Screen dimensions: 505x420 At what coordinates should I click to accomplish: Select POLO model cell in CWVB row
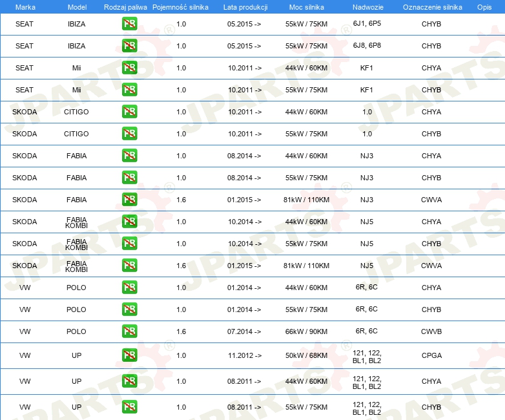(76, 331)
